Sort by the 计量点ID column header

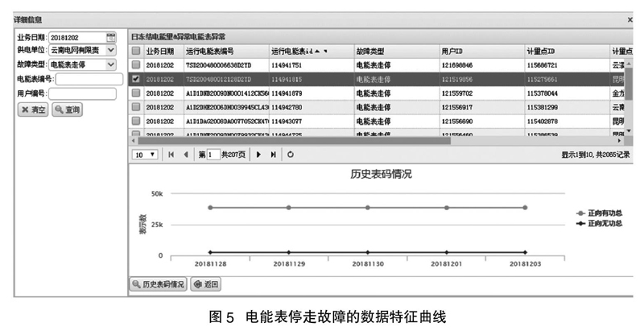pos(540,52)
